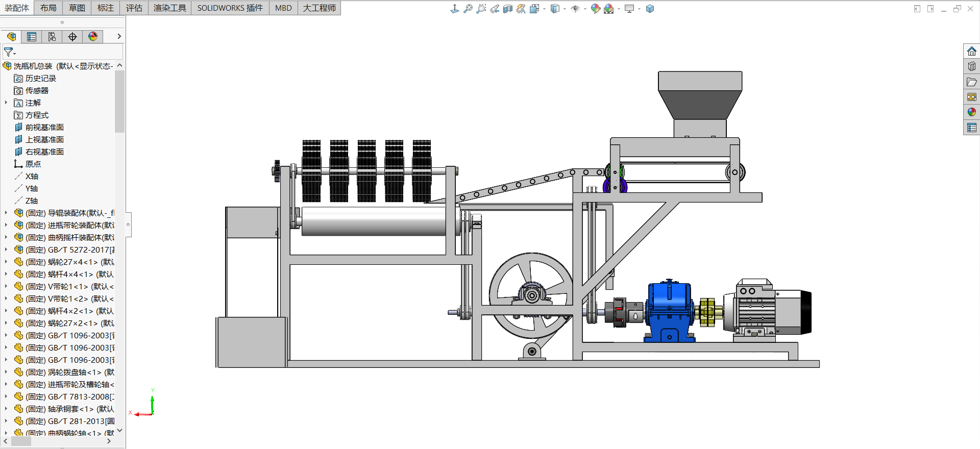980x449 pixels.
Task: Expand the 导辊装配体 tree node
Action: pyautogui.click(x=6, y=213)
